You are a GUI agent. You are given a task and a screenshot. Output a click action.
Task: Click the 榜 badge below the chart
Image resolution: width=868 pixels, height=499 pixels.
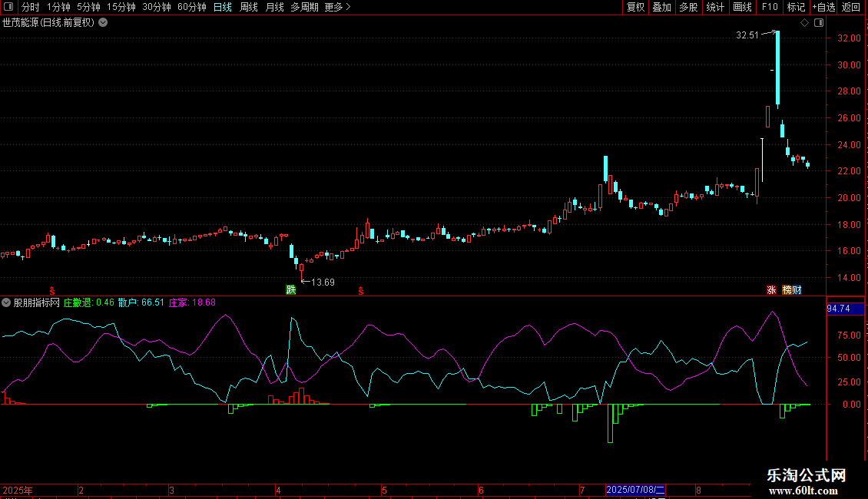pos(787,290)
